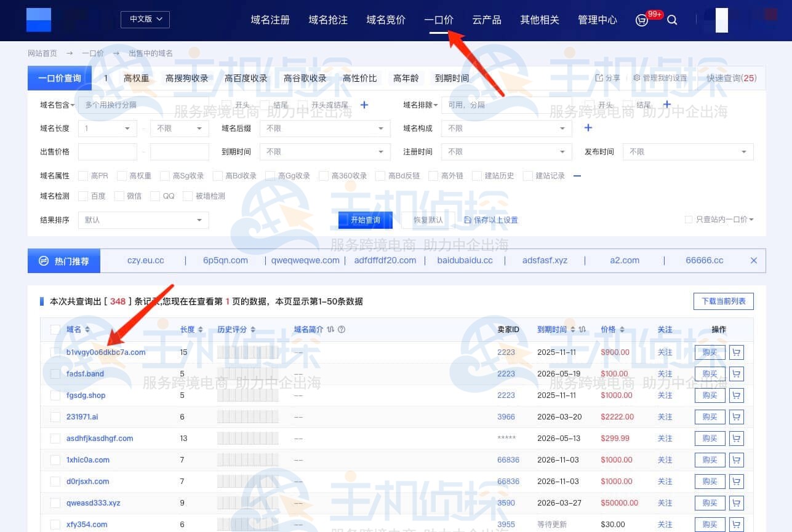Select the checkbox for the fadsf.band row
Viewport: 792px width, 532px height.
click(55, 373)
